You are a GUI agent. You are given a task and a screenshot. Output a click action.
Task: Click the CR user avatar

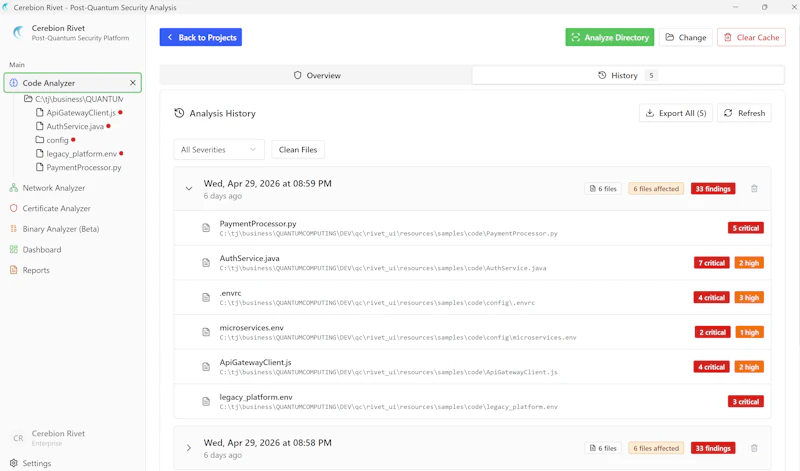point(18,438)
